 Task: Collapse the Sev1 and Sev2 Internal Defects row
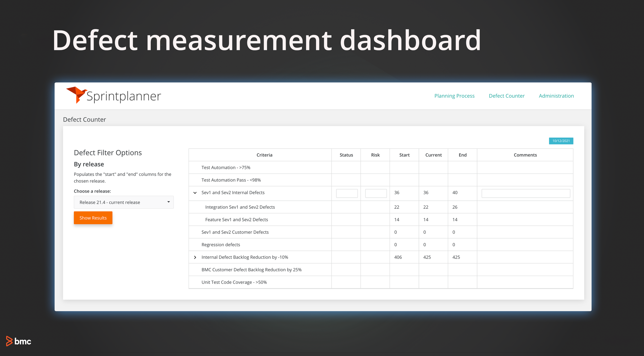195,193
